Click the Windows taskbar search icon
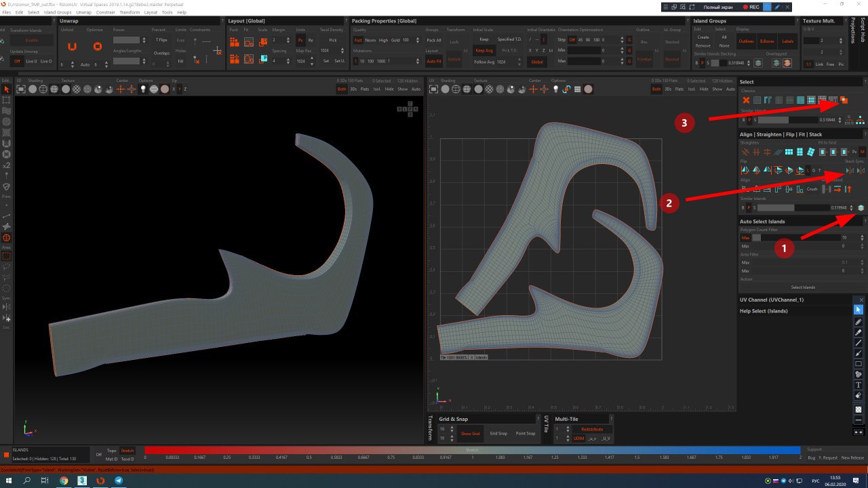 click(x=27, y=481)
